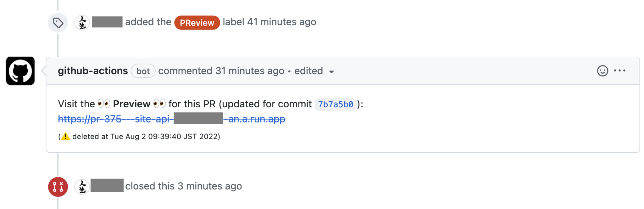
Task: Click the bot badge next to github-actions
Action: pyautogui.click(x=143, y=71)
